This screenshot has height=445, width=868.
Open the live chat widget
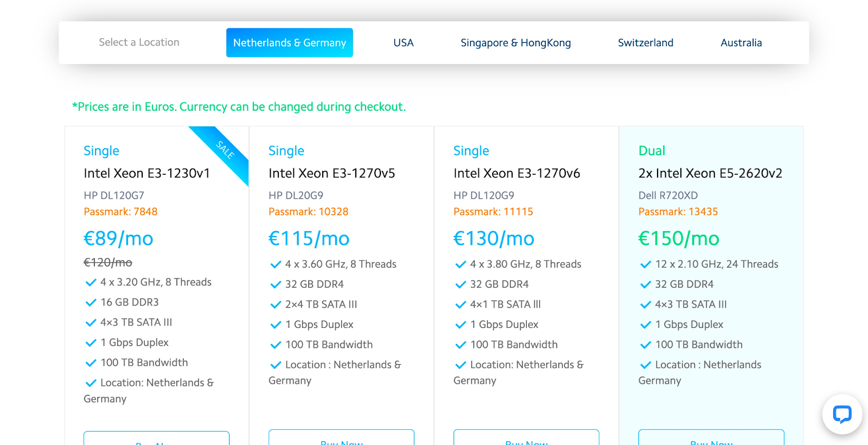click(842, 415)
